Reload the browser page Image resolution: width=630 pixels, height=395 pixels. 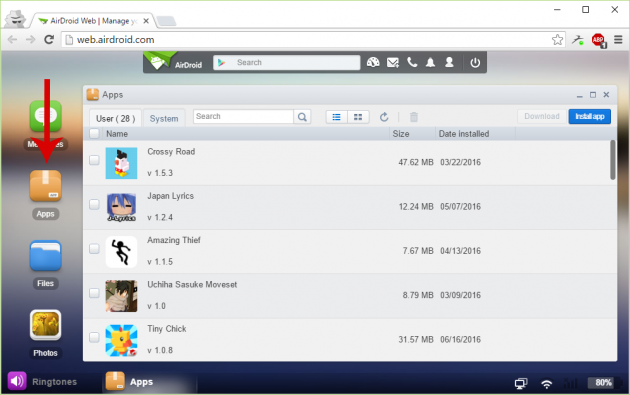pyautogui.click(x=49, y=39)
